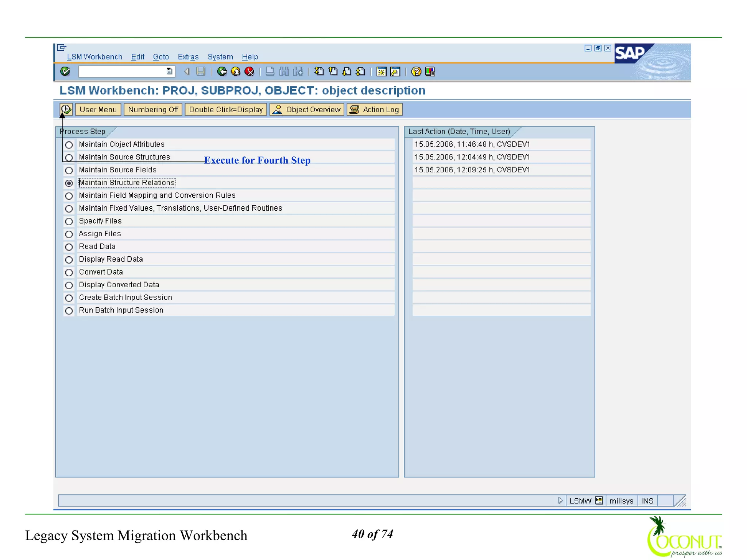The width and height of the screenshot is (747, 560).
Task: Click the green Back arrow icon
Action: tap(222, 71)
